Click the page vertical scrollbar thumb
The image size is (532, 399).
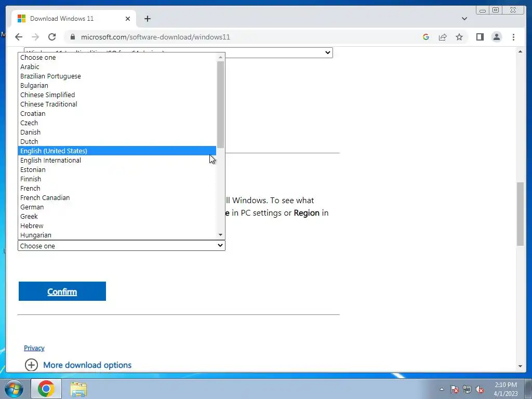pyautogui.click(x=521, y=214)
